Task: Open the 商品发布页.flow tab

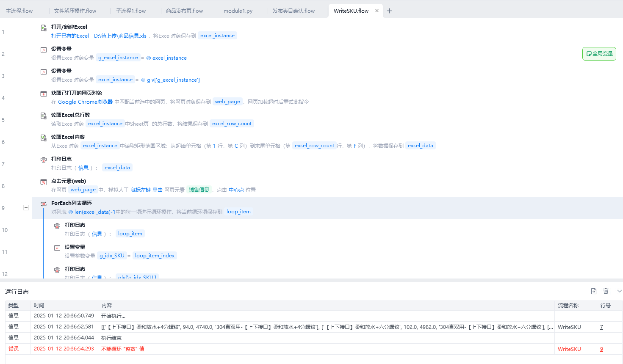Action: (x=184, y=11)
